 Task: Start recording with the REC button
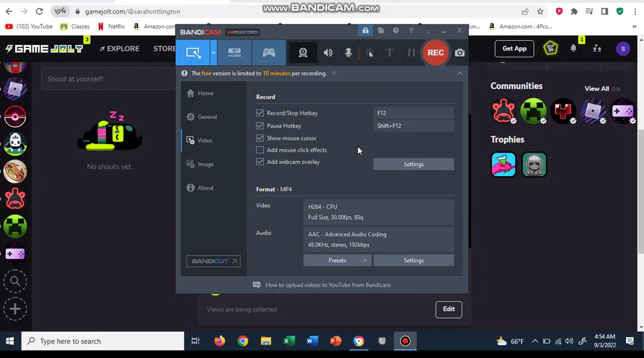click(435, 52)
